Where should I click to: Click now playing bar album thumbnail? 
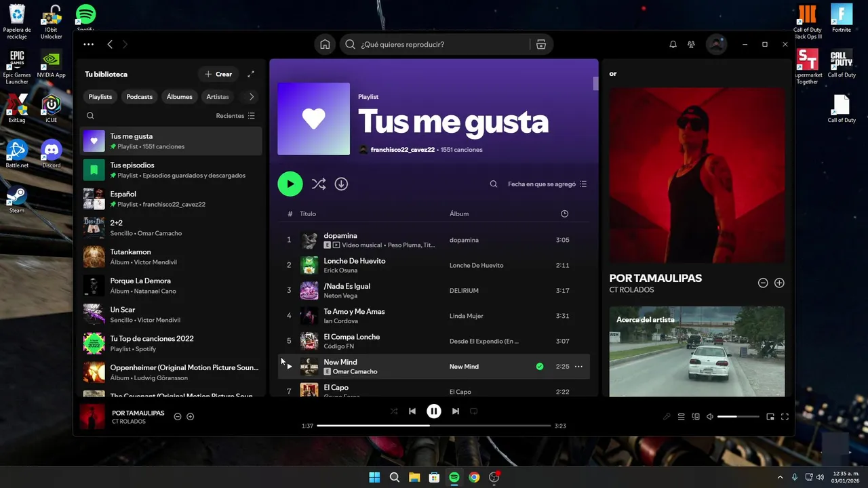(x=92, y=417)
